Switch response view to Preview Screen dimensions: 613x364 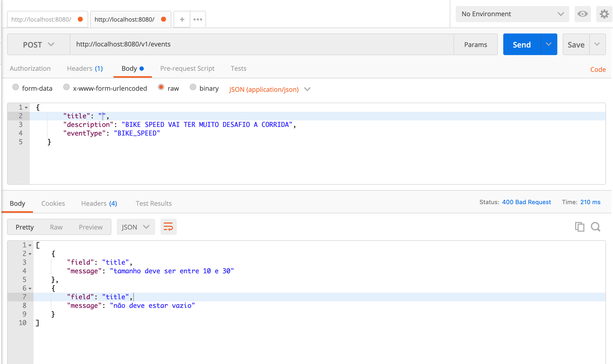(x=91, y=227)
